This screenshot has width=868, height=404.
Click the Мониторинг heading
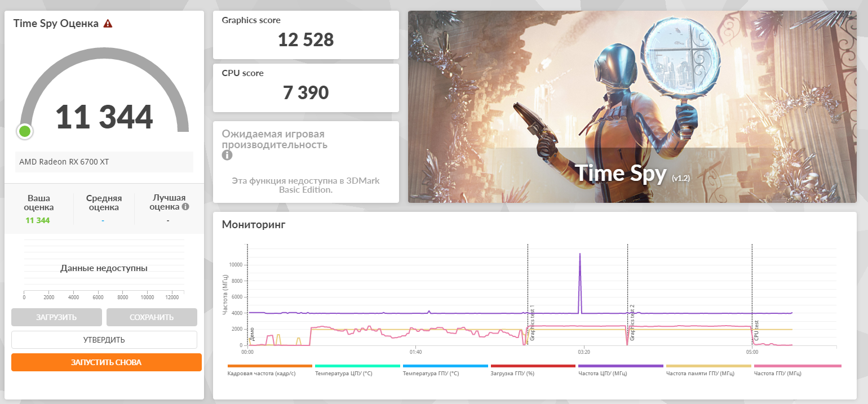(254, 225)
